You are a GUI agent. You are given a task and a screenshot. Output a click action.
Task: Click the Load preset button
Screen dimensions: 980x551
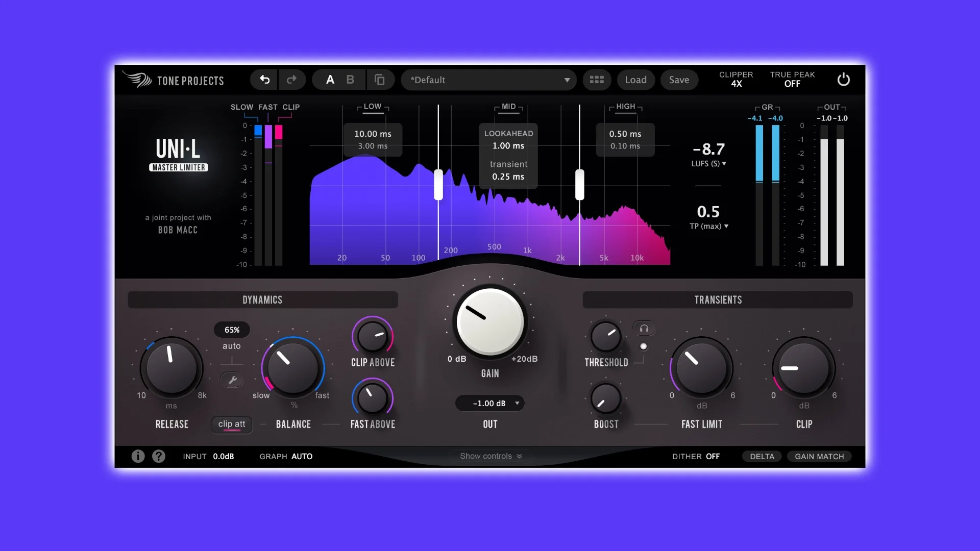click(x=635, y=80)
